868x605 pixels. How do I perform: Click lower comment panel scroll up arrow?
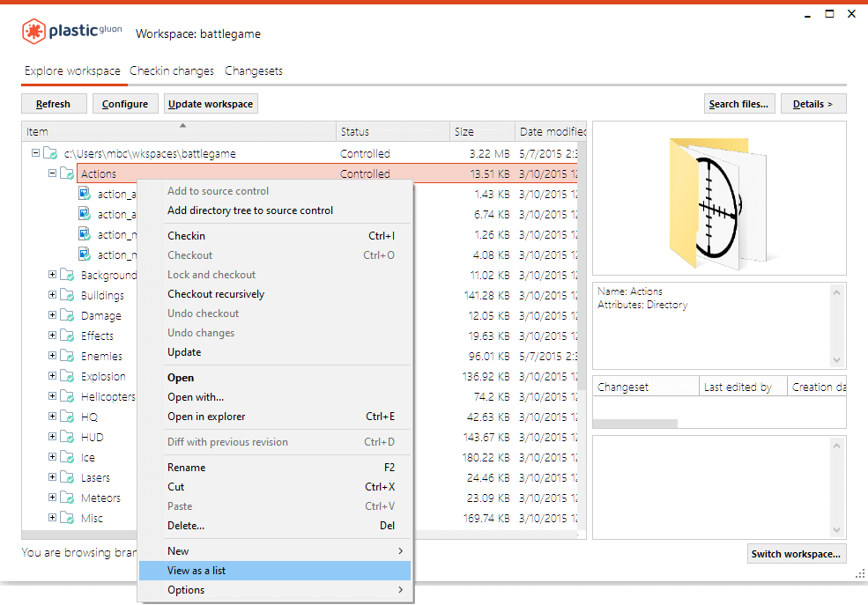[x=836, y=446]
